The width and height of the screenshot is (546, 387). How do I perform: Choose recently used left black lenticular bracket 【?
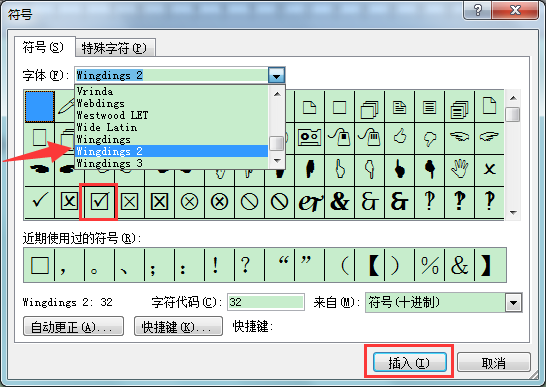click(x=369, y=265)
